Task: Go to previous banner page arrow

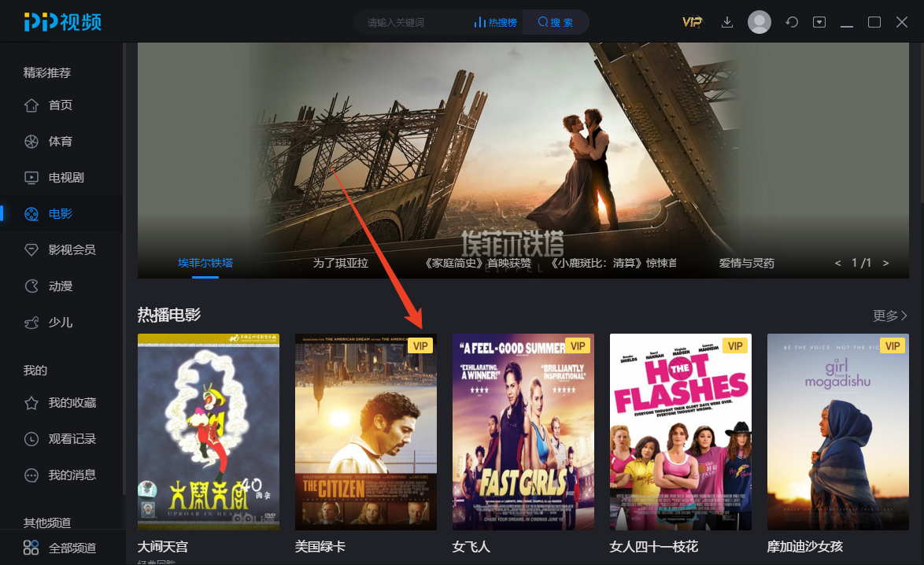Action: point(837,264)
